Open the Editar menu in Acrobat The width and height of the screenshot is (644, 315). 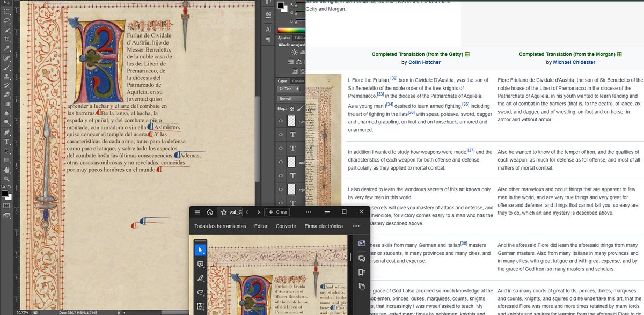(x=261, y=226)
